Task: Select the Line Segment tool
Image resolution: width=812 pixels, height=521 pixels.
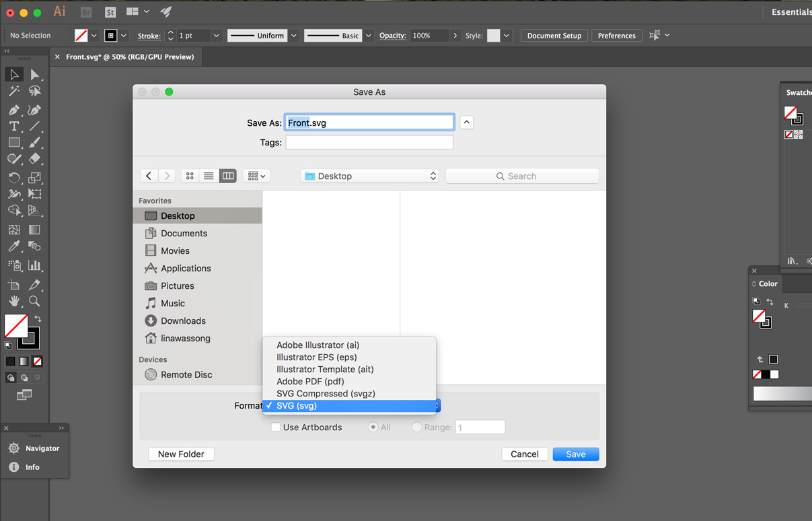Action: pyautogui.click(x=34, y=126)
